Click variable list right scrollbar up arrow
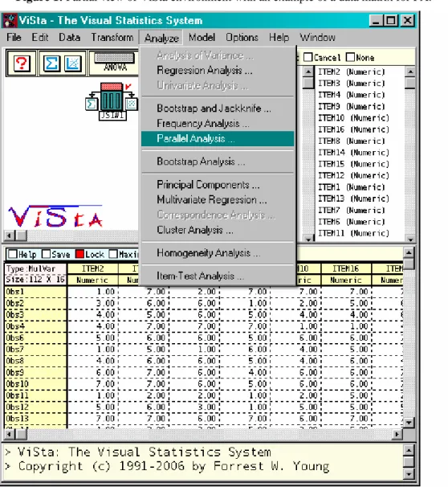The height and width of the screenshot is (487, 448). tap(410, 72)
